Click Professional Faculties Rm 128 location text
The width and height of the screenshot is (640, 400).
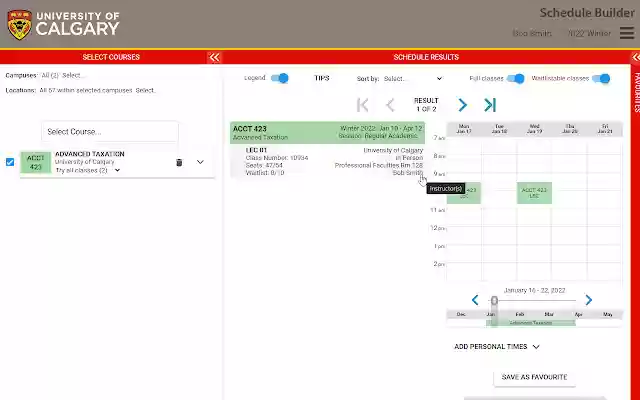tap(379, 165)
